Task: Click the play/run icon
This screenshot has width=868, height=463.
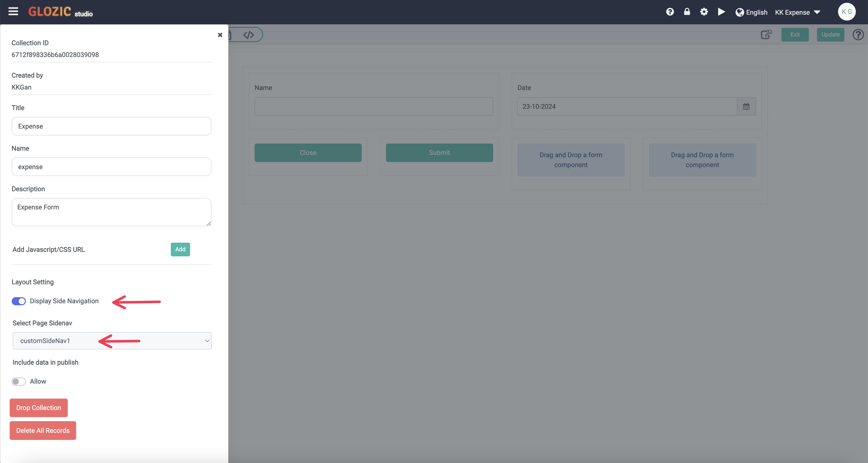Action: point(721,12)
